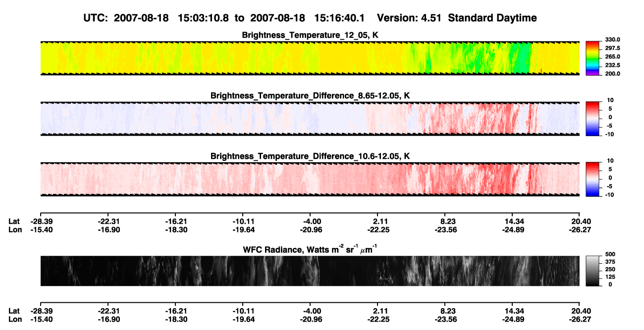The image size is (644, 330).
Task: Click longitude -23.56 under the 10.6-12.05 panel
Action: coord(445,230)
